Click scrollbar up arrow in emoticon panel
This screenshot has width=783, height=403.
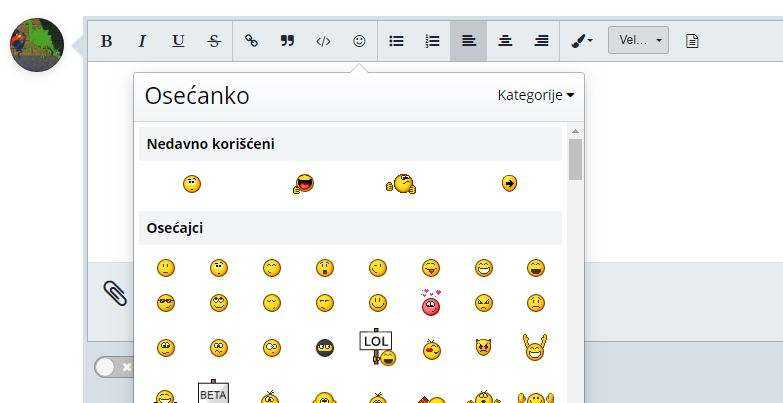[x=575, y=132]
